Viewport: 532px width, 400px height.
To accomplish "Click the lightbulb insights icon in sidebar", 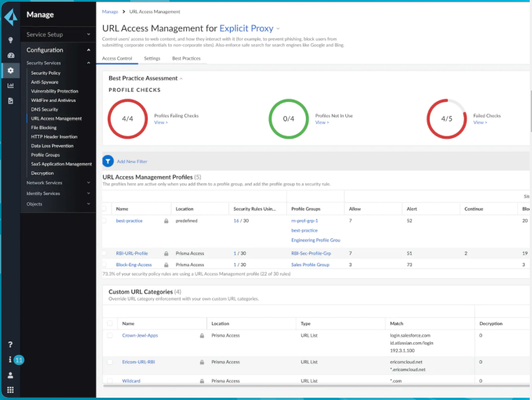I will [x=10, y=40].
